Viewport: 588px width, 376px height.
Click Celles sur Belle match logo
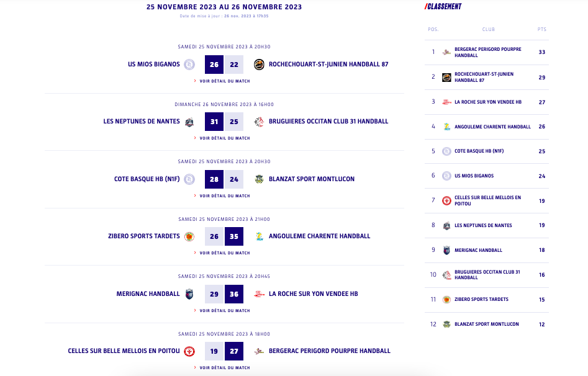pos(189,351)
